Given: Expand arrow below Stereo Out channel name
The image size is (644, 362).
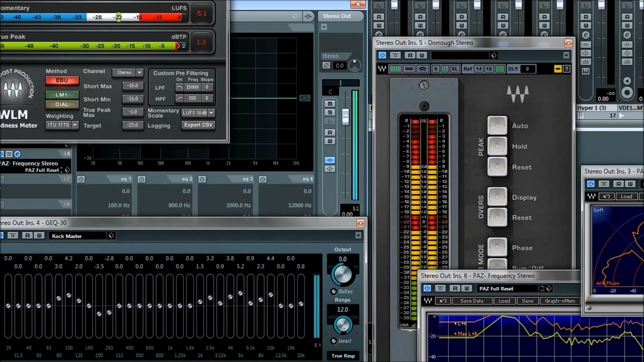Looking at the screenshot, I should [x=324, y=27].
